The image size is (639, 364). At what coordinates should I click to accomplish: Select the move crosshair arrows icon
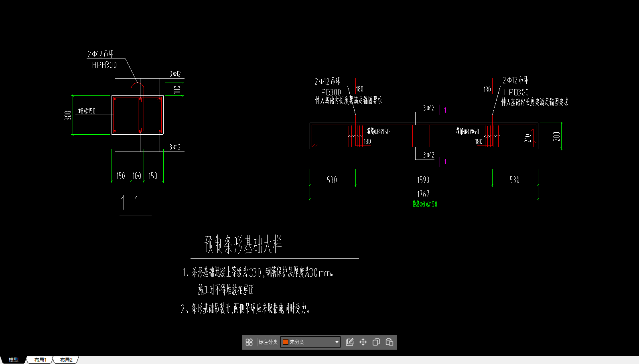coord(363,342)
